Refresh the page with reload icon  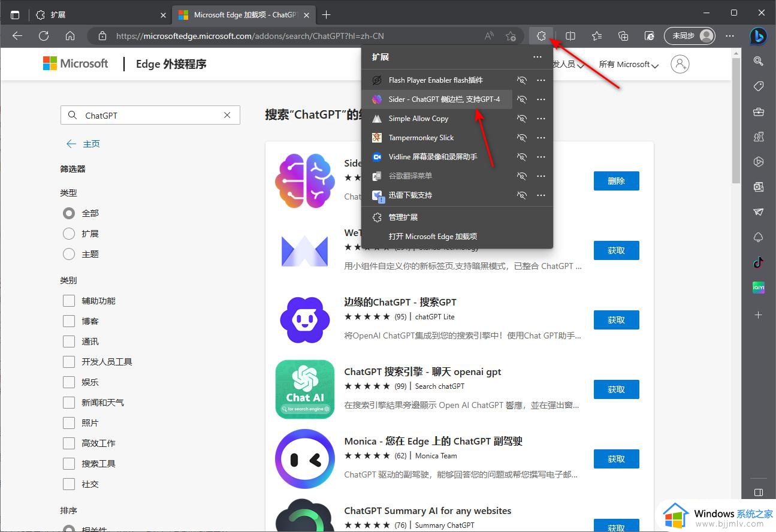click(44, 36)
